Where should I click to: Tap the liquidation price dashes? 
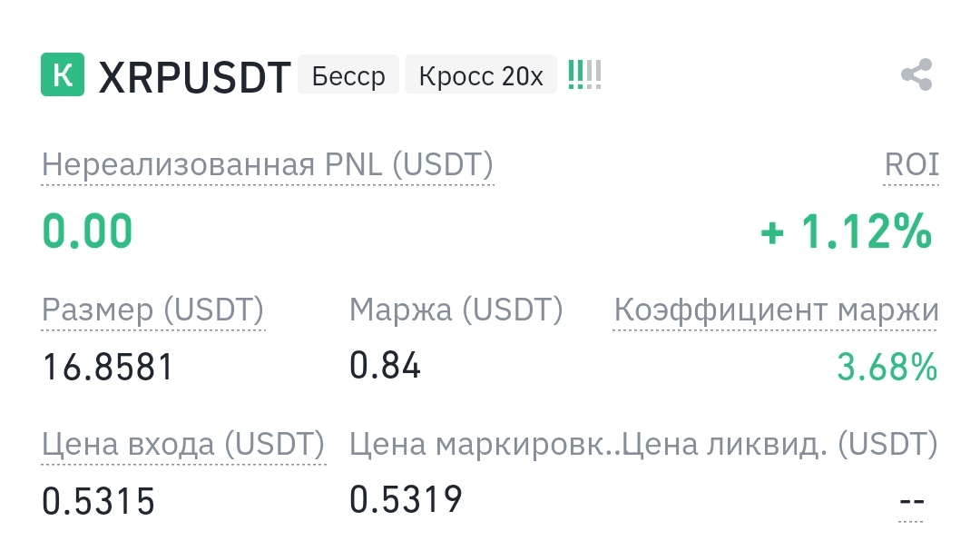pos(910,502)
